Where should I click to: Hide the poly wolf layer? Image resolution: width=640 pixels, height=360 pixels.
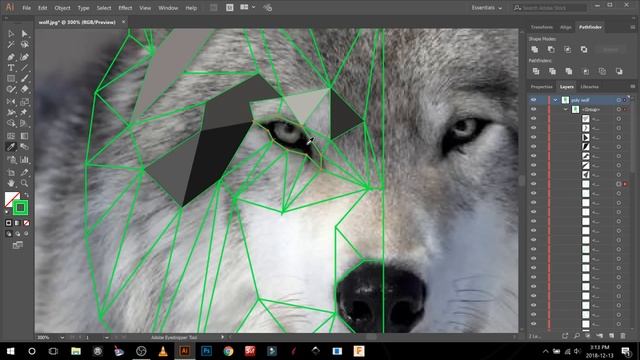(x=533, y=100)
